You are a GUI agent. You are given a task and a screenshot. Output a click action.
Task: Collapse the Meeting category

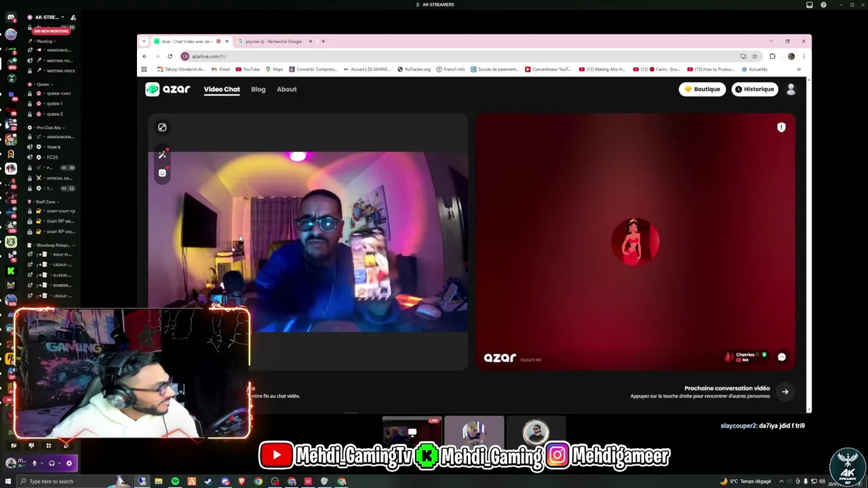pyautogui.click(x=46, y=41)
